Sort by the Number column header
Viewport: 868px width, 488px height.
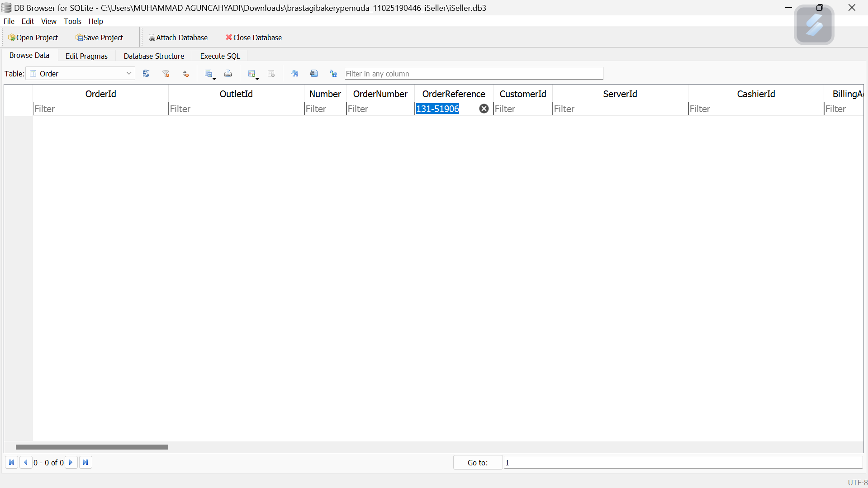click(x=325, y=94)
